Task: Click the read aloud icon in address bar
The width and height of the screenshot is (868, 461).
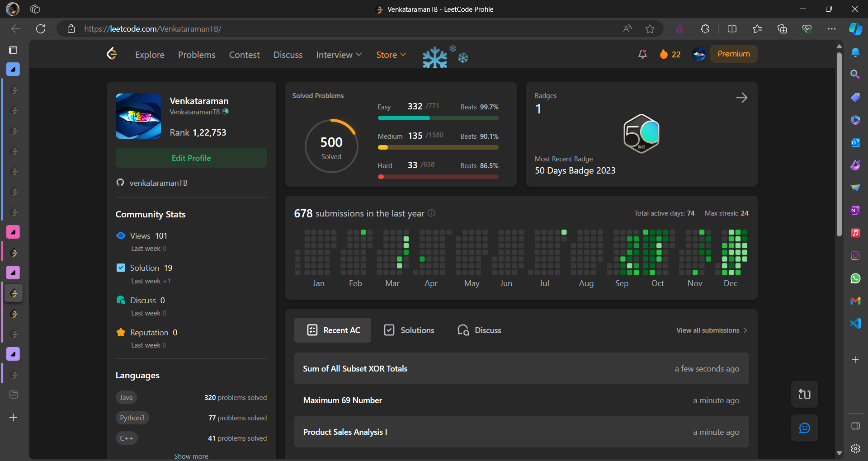Action: tap(627, 29)
